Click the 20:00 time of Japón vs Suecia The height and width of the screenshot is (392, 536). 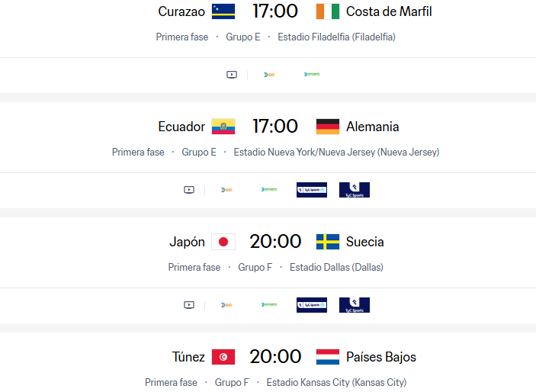[275, 242]
